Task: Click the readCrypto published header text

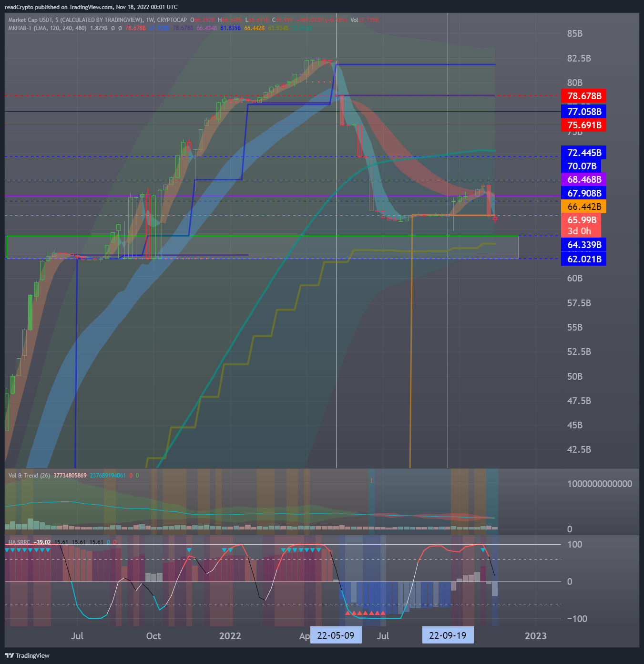Action: 91,7
